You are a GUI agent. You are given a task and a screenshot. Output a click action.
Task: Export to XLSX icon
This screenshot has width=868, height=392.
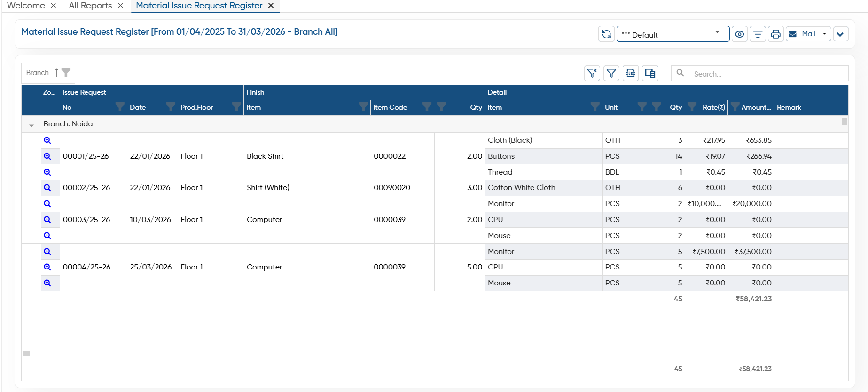coord(631,73)
